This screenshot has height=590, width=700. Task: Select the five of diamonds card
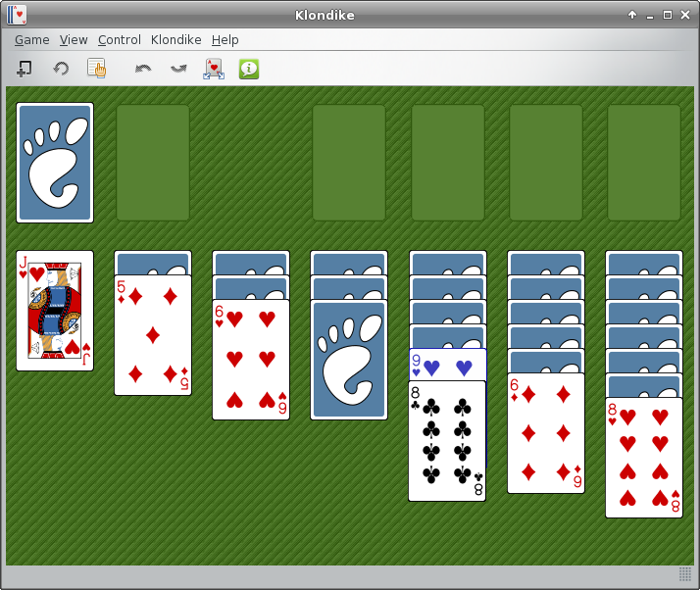point(153,335)
